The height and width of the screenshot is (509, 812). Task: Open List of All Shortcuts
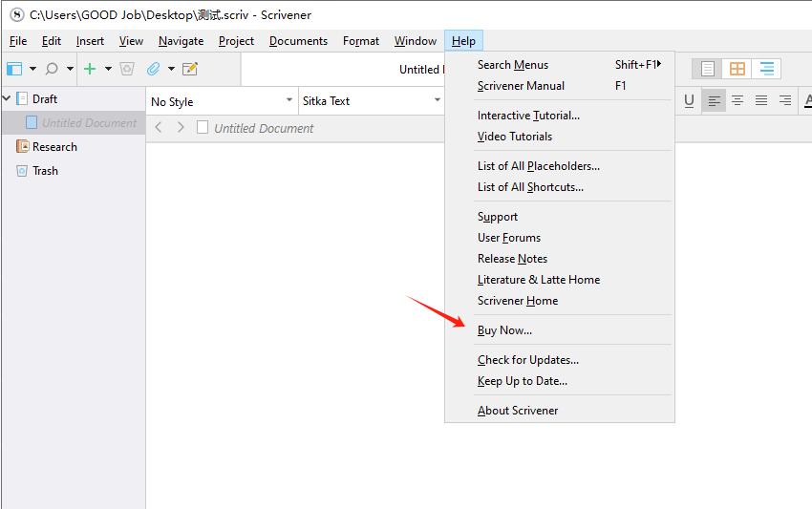[559, 187]
